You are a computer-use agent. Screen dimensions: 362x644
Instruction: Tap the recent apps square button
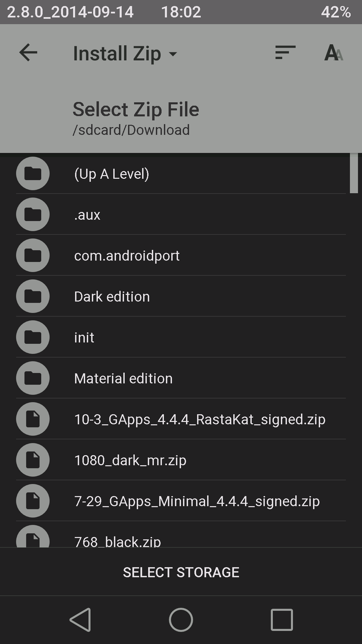(x=282, y=619)
